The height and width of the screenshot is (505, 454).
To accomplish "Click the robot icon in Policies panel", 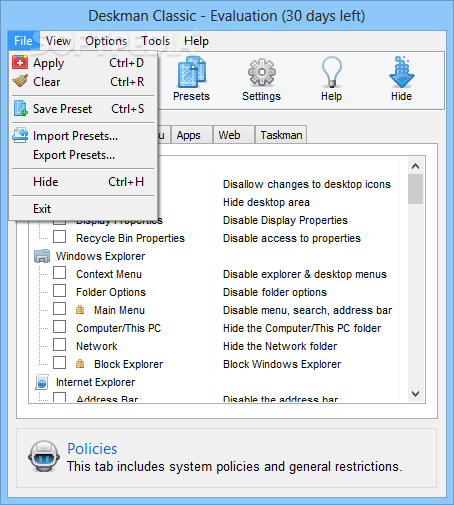I will tap(44, 457).
